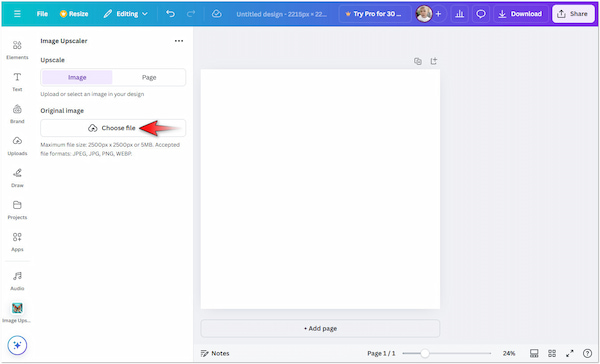Open Image Upscaler more options menu
The height and width of the screenshot is (364, 600).
179,41
